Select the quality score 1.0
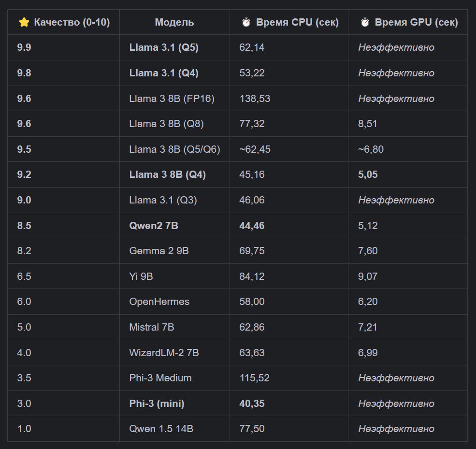The height and width of the screenshot is (449, 476). click(24, 429)
